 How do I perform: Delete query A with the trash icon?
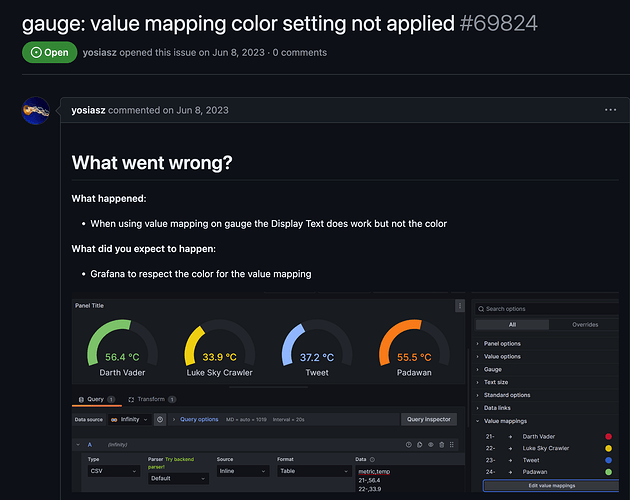442,445
